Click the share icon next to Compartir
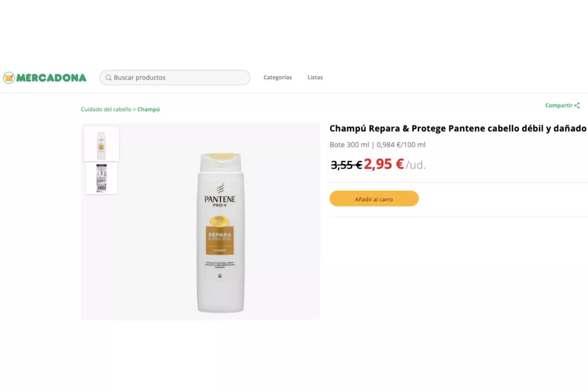The height and width of the screenshot is (392, 588). [577, 105]
